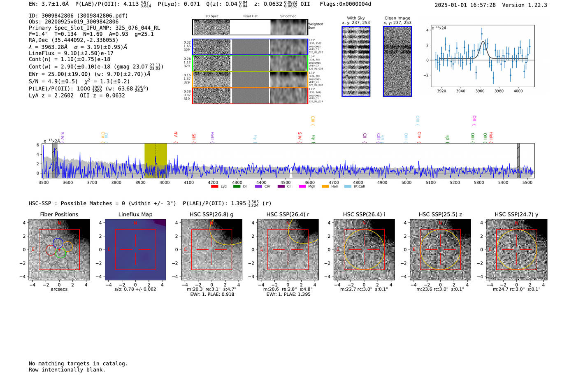Open the Lineflux Map thumbnail

[135, 250]
